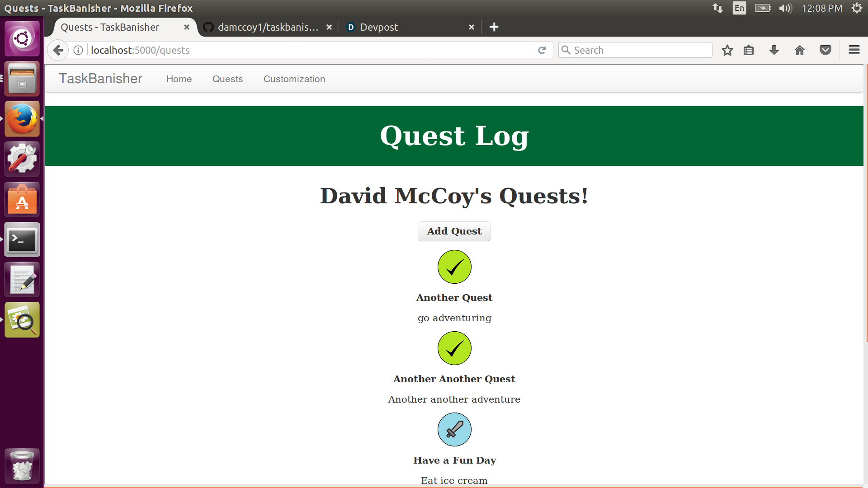Viewport: 868px width, 488px height.
Task: Bookmark this page with the star icon
Action: [x=727, y=50]
